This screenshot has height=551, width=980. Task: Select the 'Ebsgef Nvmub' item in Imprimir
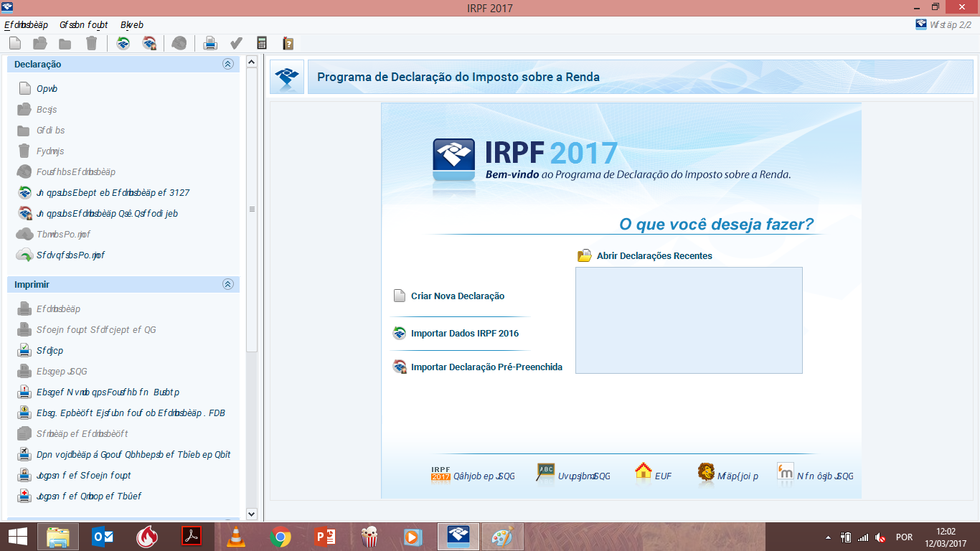[x=108, y=392]
